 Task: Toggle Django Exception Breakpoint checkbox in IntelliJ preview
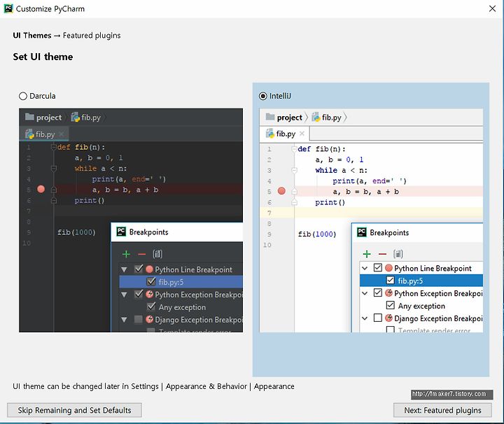click(378, 318)
